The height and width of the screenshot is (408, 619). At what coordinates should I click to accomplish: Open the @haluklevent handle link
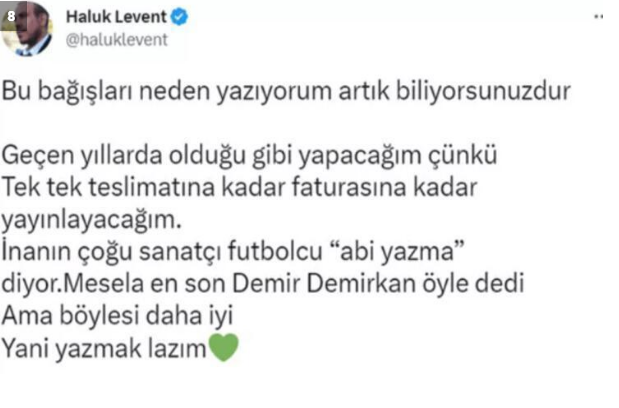[x=116, y=40]
